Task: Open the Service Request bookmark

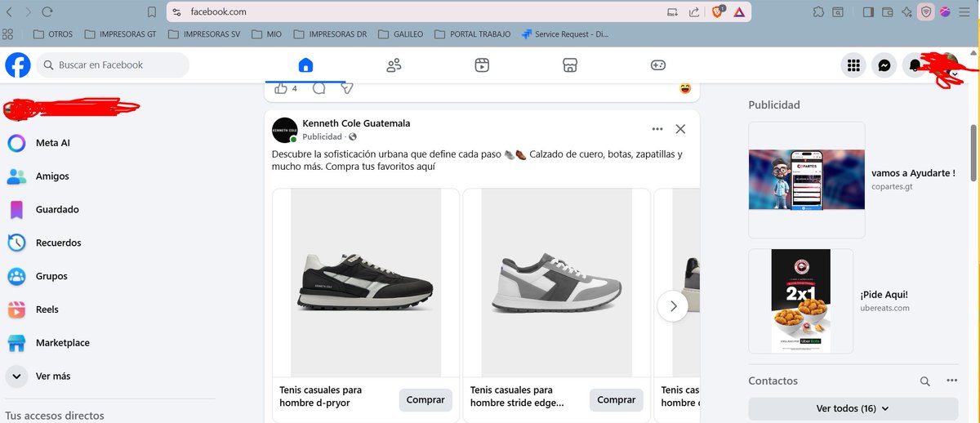Action: 565,34
